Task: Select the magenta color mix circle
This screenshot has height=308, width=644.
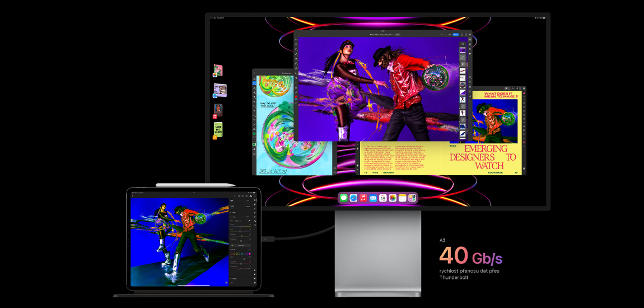Action: (249, 254)
